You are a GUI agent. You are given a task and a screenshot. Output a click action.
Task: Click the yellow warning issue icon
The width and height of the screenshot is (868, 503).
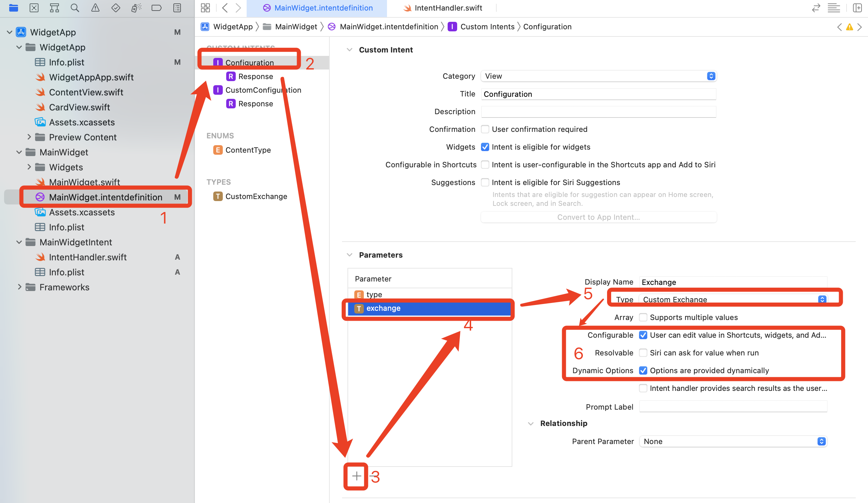[849, 27]
